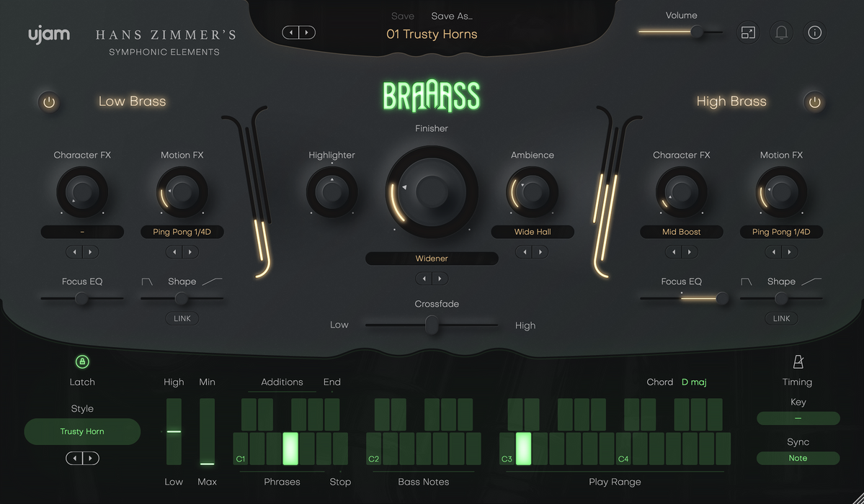Open the info icon
The width and height of the screenshot is (864, 504).
point(814,32)
